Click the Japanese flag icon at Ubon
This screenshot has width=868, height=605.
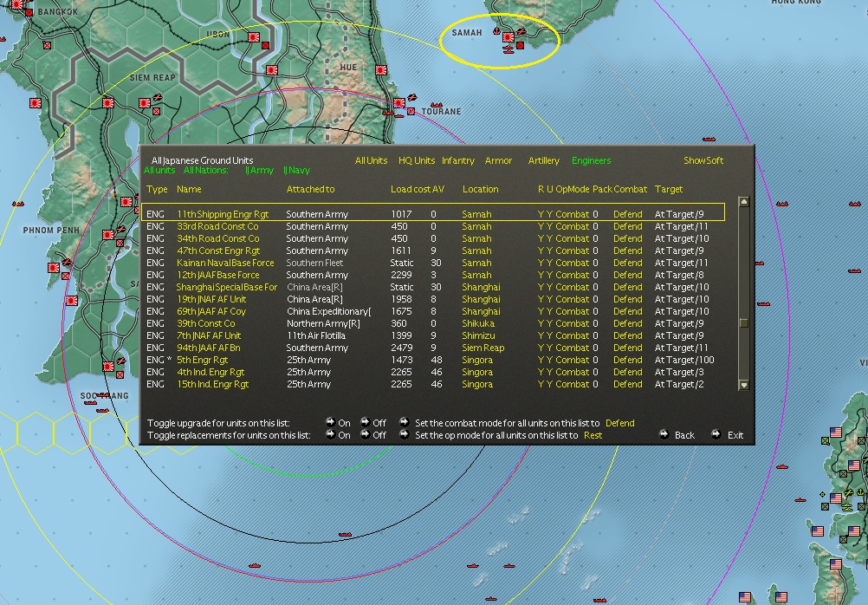coord(254,37)
